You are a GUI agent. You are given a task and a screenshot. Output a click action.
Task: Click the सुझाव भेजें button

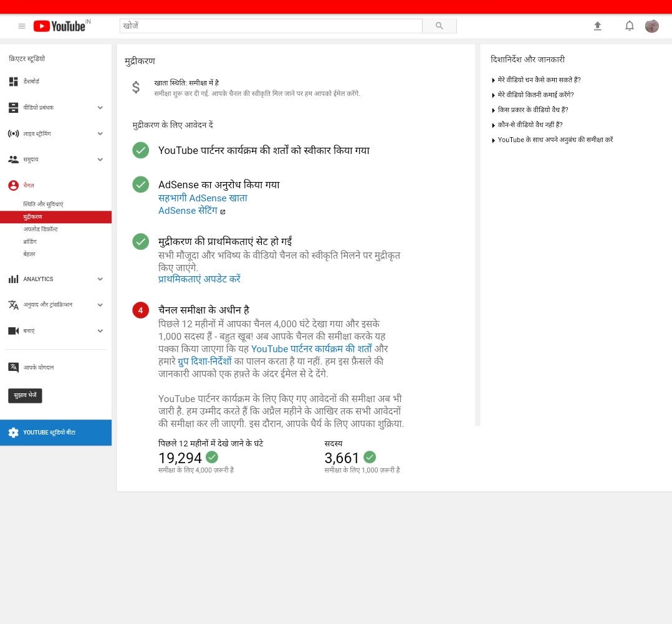coord(26,395)
